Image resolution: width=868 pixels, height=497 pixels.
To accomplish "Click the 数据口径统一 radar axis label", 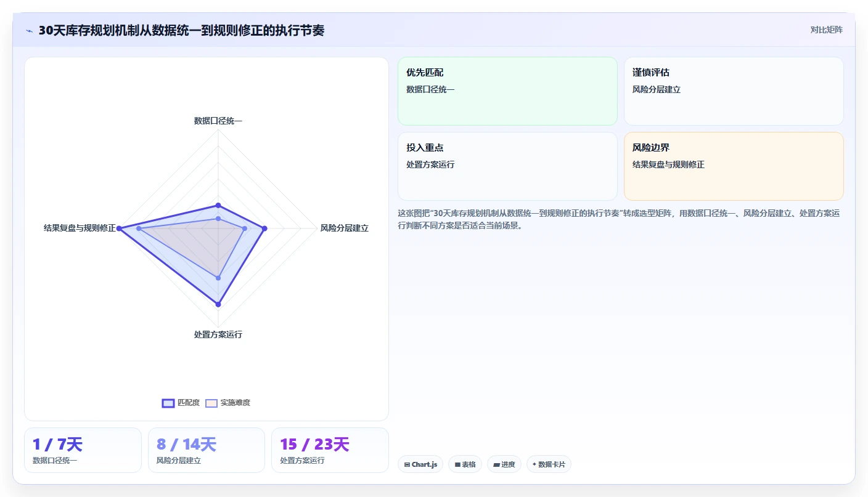I will (218, 121).
